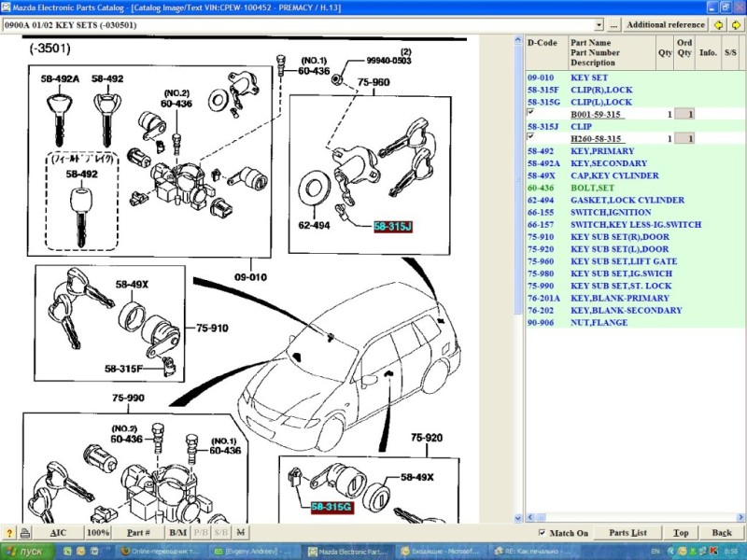Viewport: 747px width, 560px height.
Task: Toggle the Match On checkbox
Action: pos(542,532)
